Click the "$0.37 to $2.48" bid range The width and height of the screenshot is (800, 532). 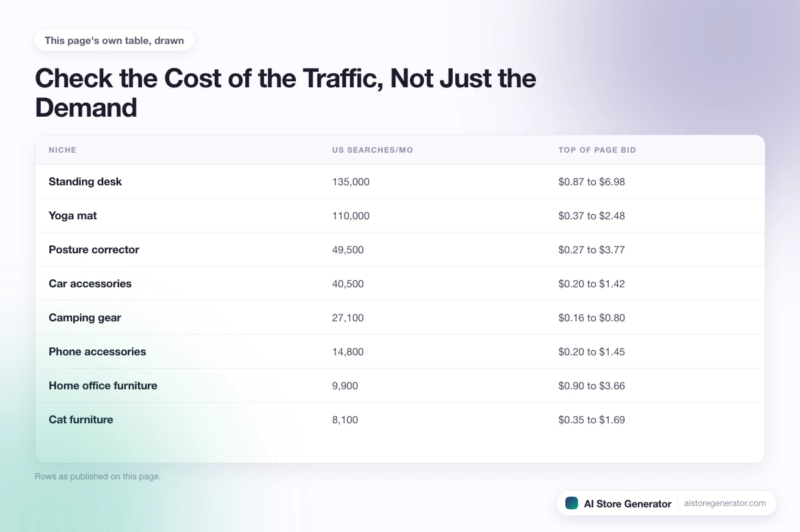592,215
